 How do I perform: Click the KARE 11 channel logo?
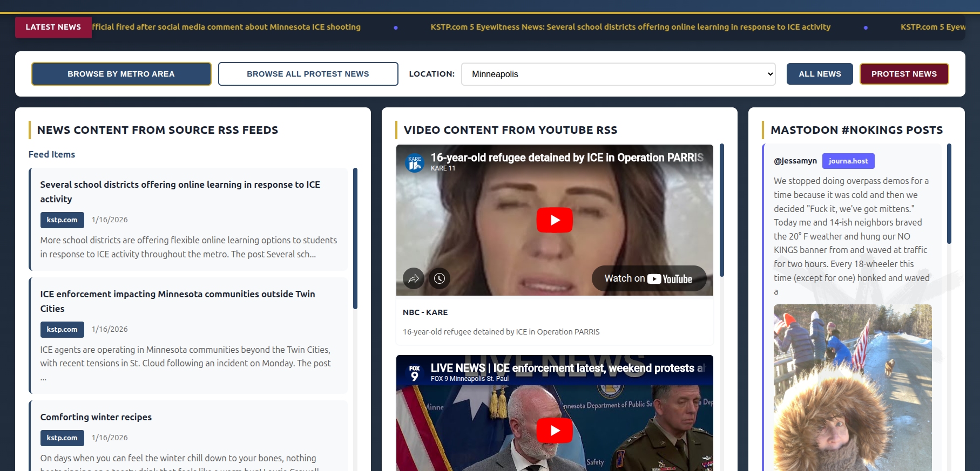pyautogui.click(x=415, y=162)
